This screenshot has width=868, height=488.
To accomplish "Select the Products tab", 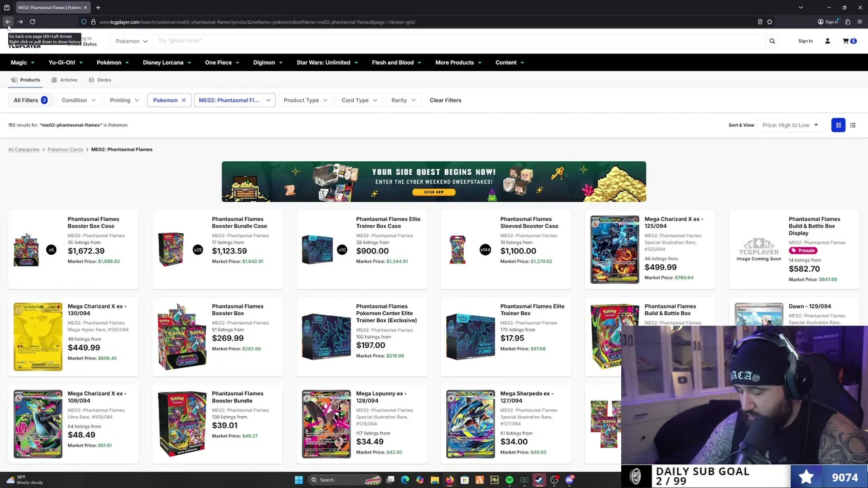I will [25, 80].
